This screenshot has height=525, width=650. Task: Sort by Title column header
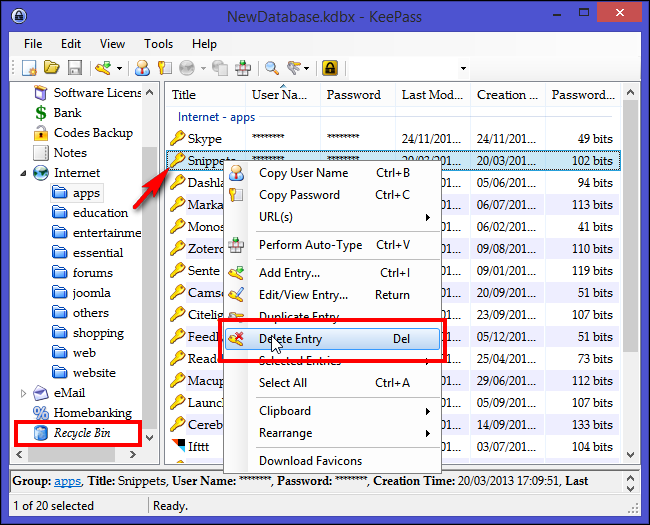pos(206,95)
